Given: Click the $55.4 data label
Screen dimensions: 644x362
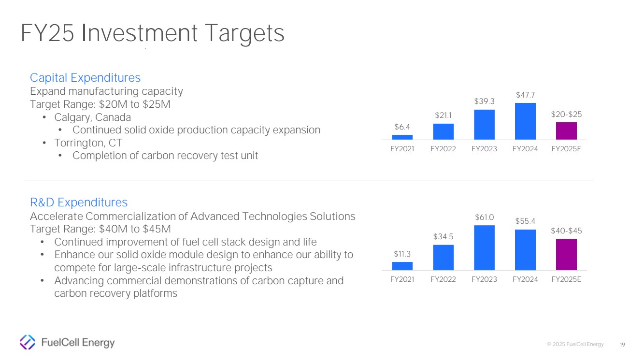Looking at the screenshot, I should click(525, 221).
